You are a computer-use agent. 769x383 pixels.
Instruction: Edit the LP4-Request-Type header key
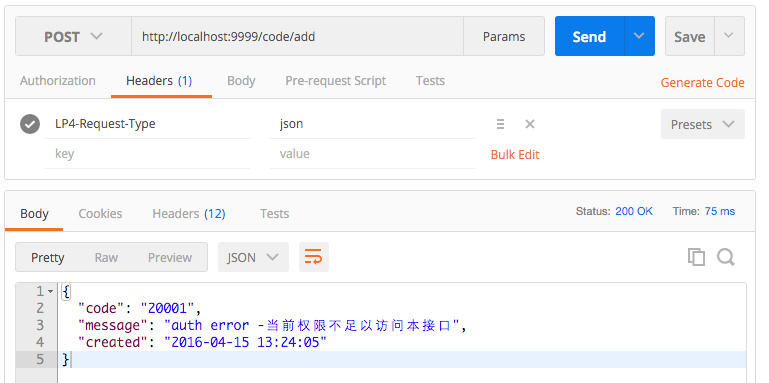pyautogui.click(x=147, y=124)
